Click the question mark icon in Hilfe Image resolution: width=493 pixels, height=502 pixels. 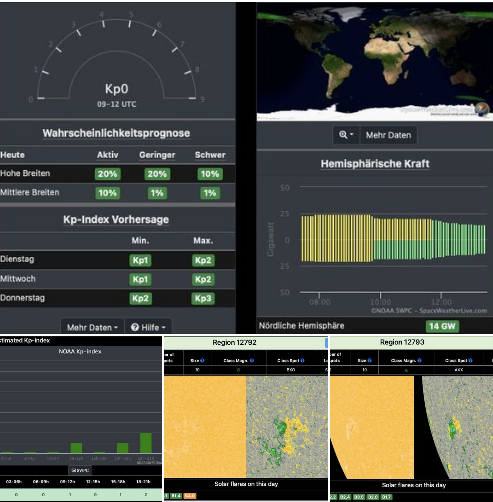pyautogui.click(x=135, y=327)
